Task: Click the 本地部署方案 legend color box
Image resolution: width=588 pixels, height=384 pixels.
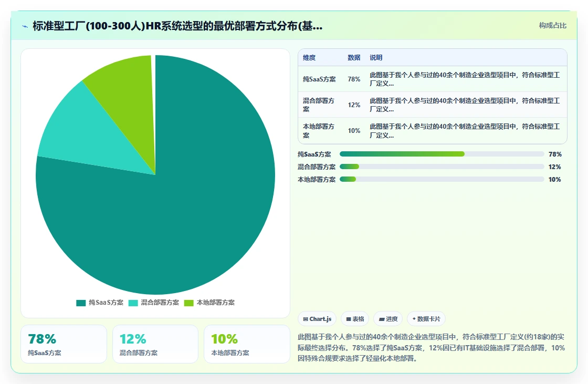Action: (x=189, y=303)
